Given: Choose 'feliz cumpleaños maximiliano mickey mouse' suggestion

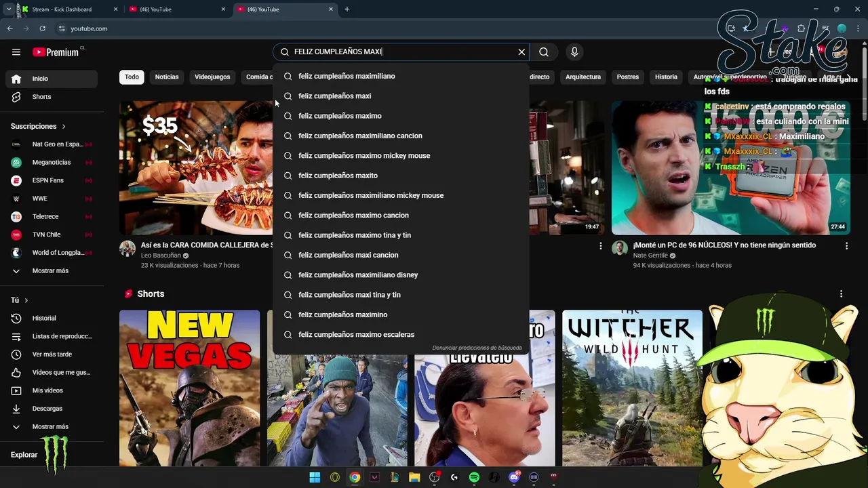Looking at the screenshot, I should [x=400, y=195].
